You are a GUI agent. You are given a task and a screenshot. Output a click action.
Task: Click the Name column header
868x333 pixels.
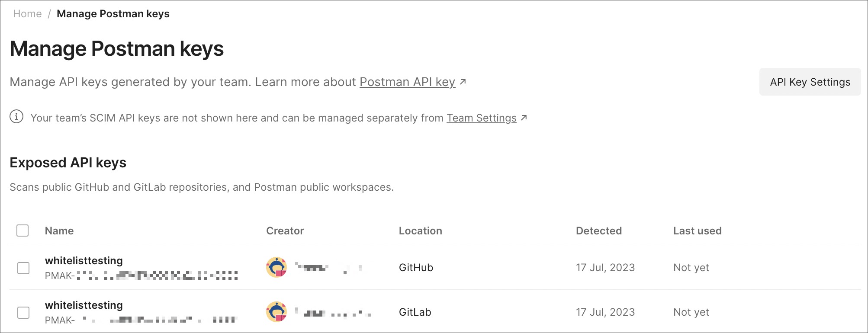(x=59, y=231)
